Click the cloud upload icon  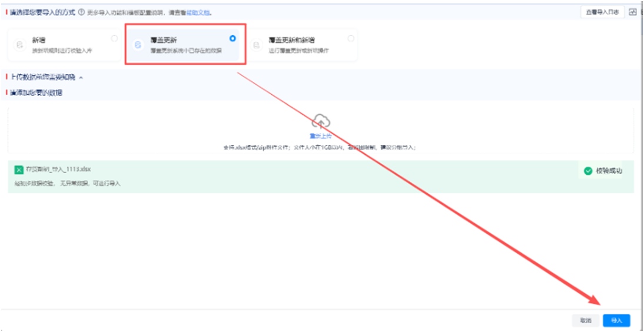pos(321,121)
